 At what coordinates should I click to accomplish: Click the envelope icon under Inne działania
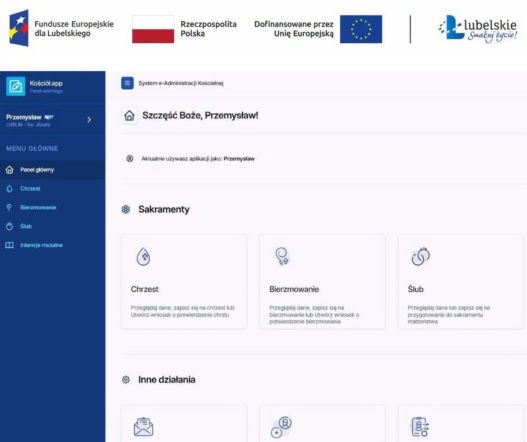pyautogui.click(x=144, y=427)
